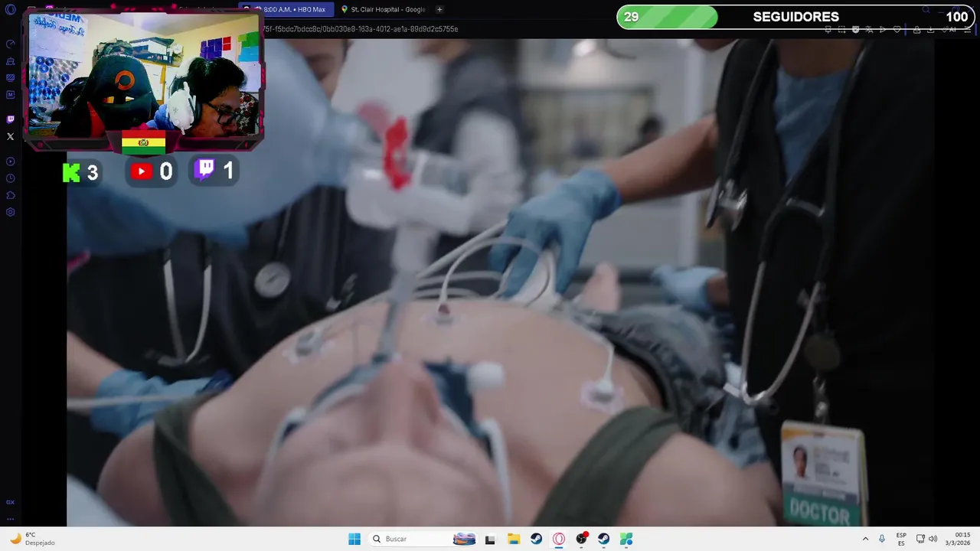The image size is (980, 551).
Task: Click the M-labeled sidebar icon
Action: 10,95
